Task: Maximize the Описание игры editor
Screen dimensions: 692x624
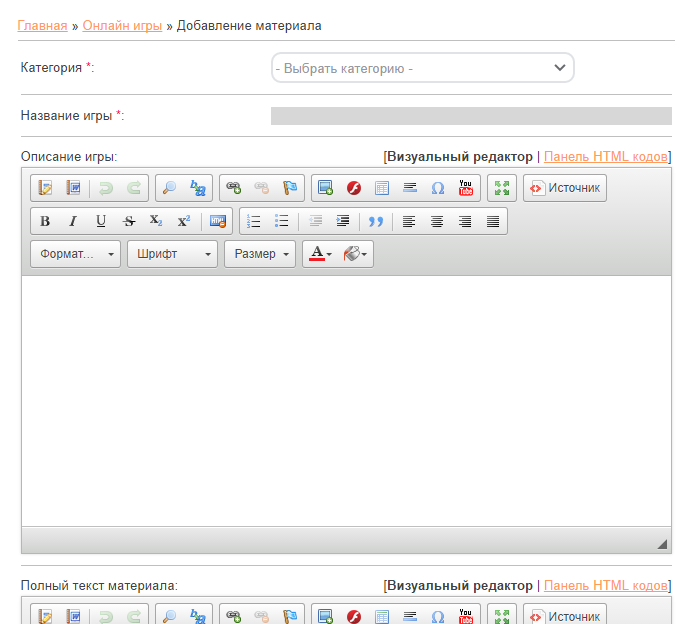Action: click(x=502, y=188)
